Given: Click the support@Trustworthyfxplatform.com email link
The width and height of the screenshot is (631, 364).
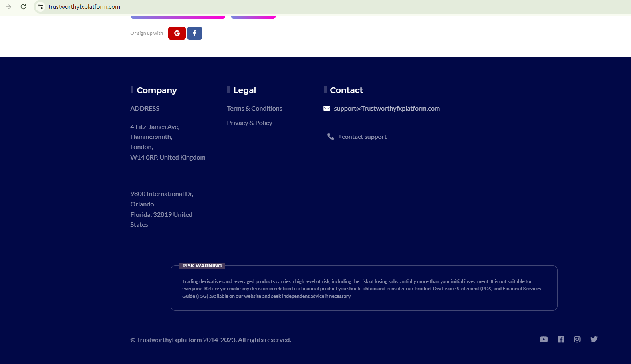Looking at the screenshot, I should click(x=387, y=109).
